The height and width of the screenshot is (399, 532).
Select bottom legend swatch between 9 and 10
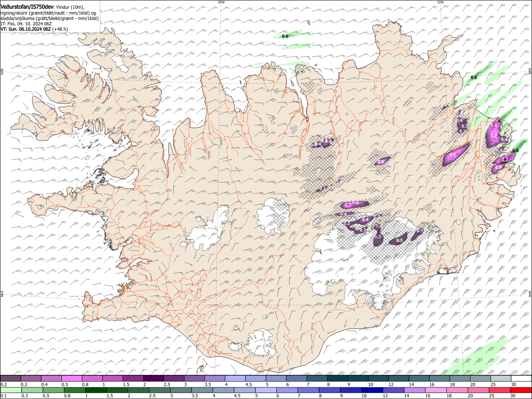coord(351,390)
